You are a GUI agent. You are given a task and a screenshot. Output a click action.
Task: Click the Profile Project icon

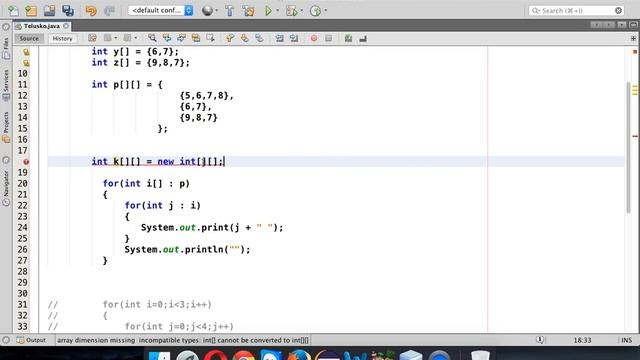[316, 11]
